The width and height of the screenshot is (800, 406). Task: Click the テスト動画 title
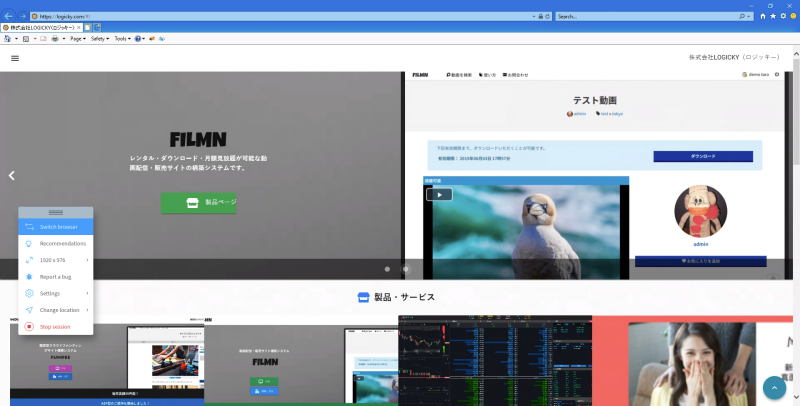pyautogui.click(x=594, y=100)
